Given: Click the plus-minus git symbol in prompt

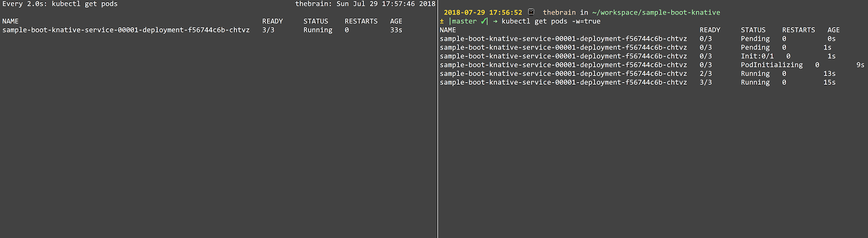Looking at the screenshot, I should [442, 21].
